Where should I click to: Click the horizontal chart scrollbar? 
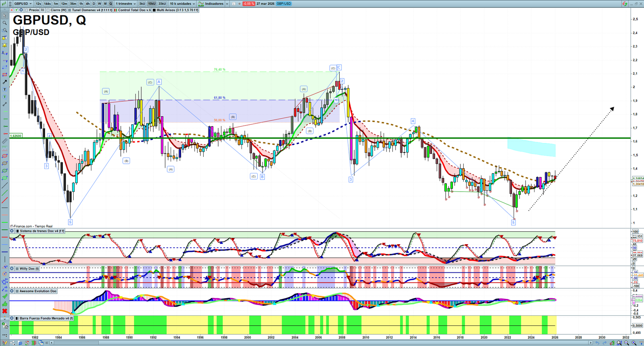point(322,343)
